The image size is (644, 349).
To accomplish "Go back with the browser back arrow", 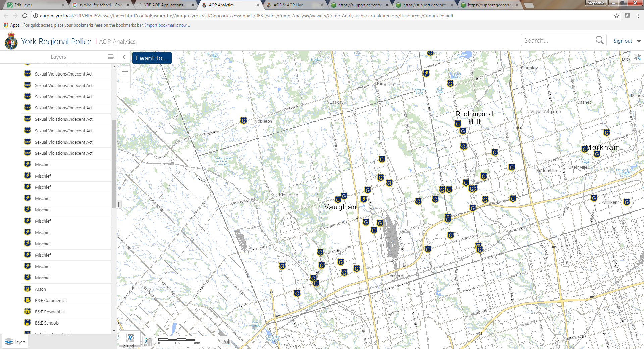I will [x=6, y=16].
